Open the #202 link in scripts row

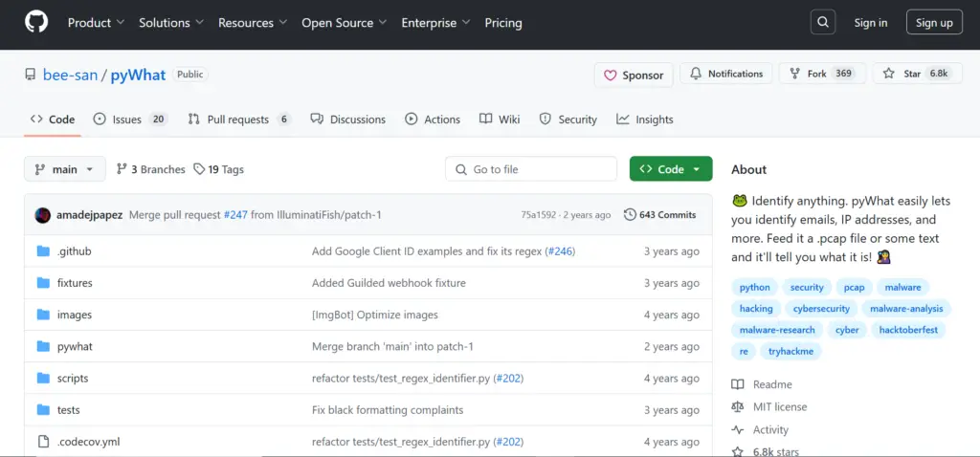coord(508,379)
